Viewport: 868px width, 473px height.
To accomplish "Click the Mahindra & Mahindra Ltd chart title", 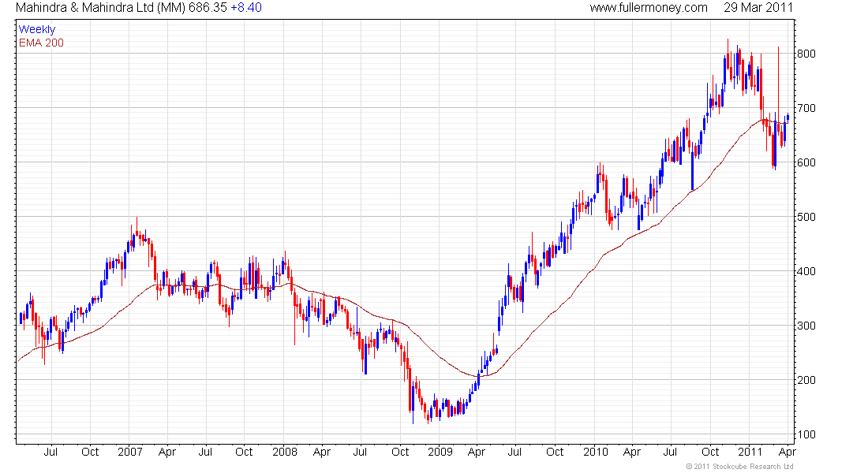I will coord(101,8).
